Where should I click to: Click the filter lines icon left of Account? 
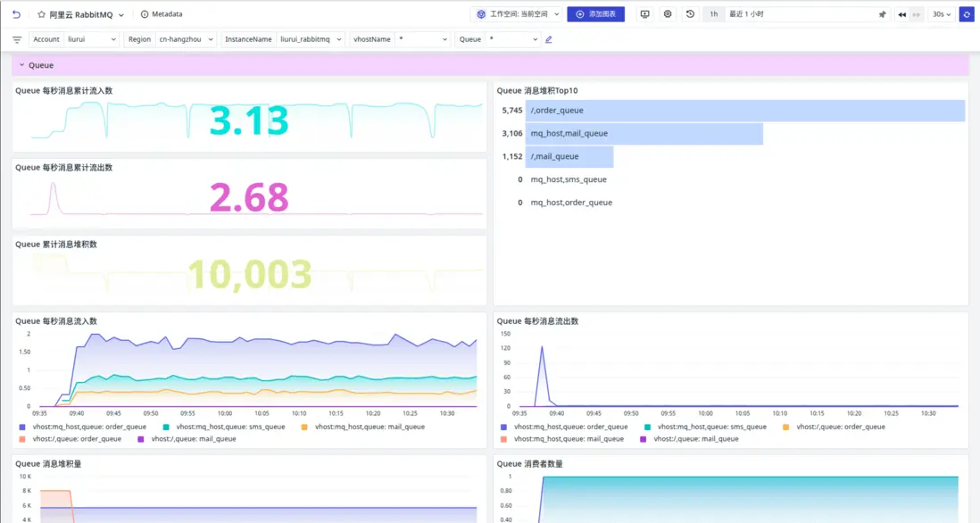(17, 39)
